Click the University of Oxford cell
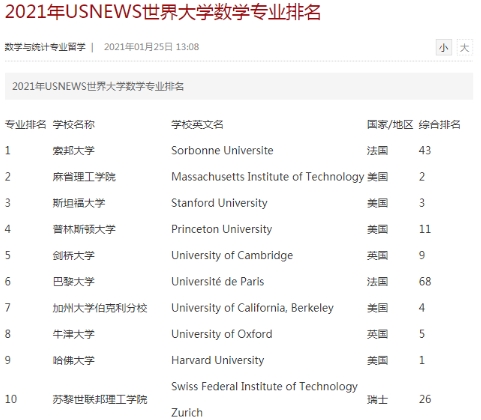 (222, 334)
